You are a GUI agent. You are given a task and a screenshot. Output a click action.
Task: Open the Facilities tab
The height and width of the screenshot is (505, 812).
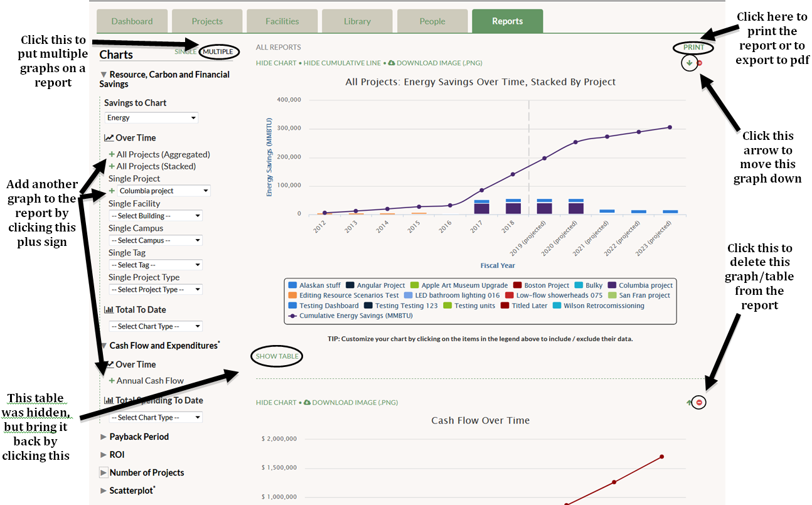(x=282, y=21)
